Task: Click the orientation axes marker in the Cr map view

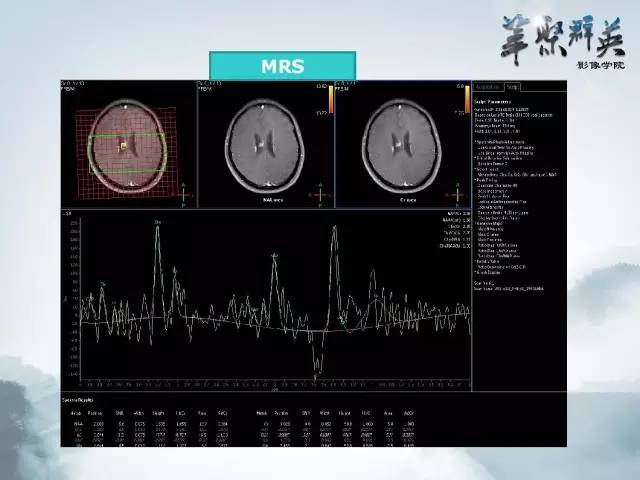Action: [x=457, y=195]
